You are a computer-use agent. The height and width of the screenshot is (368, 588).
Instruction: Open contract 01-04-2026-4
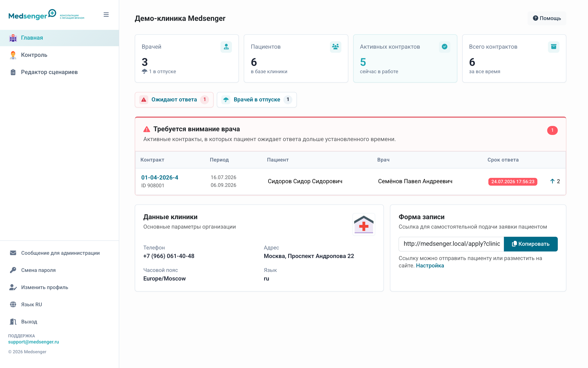coord(160,177)
